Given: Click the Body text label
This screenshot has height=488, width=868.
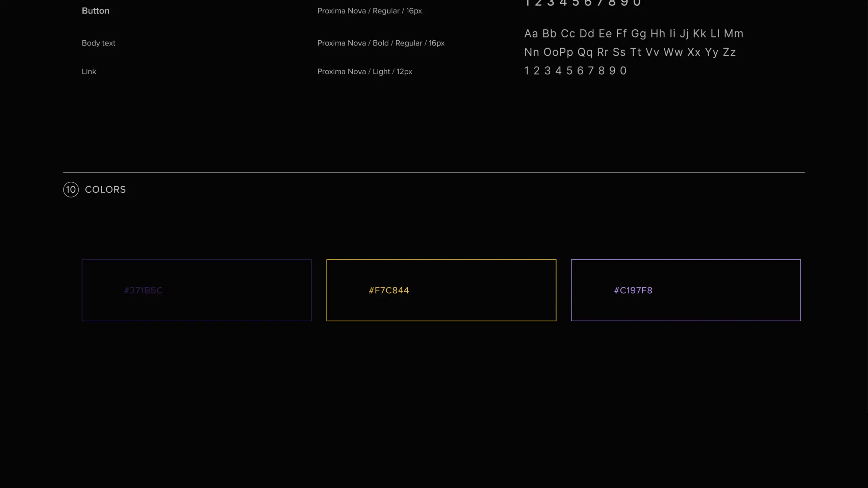Looking at the screenshot, I should pos(98,43).
